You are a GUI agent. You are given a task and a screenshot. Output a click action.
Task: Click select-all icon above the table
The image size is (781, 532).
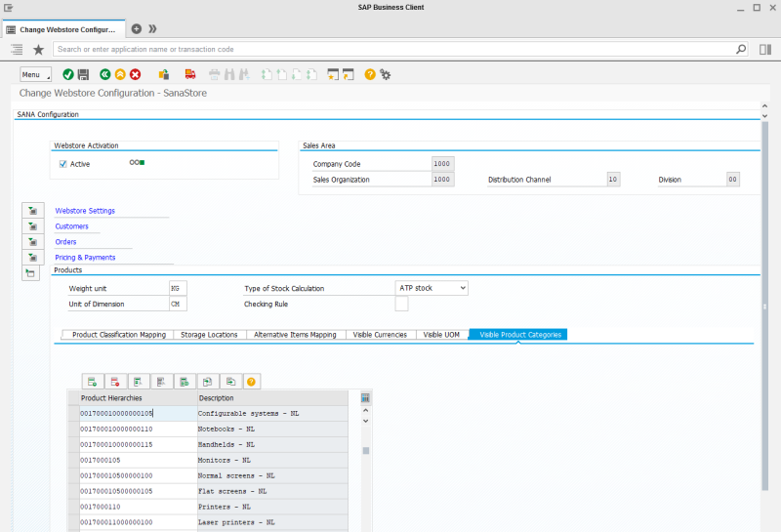click(139, 382)
